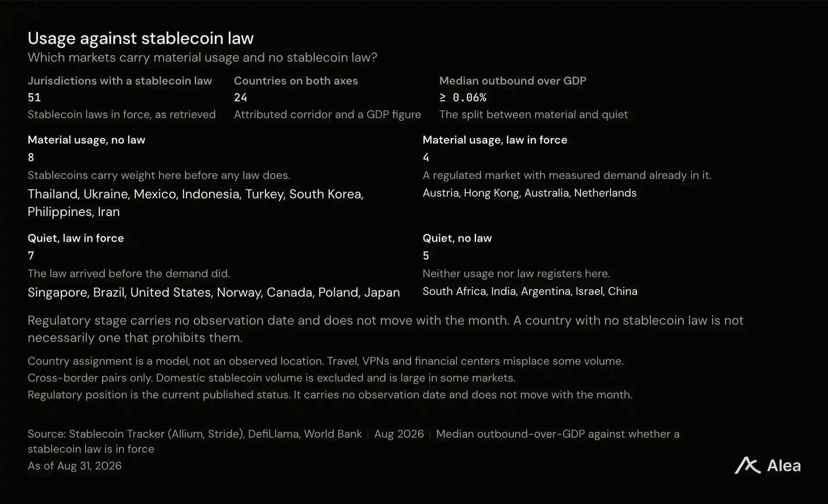Image resolution: width=828 pixels, height=504 pixels.
Task: Select the 51 jurisdictions value
Action: [x=34, y=97]
